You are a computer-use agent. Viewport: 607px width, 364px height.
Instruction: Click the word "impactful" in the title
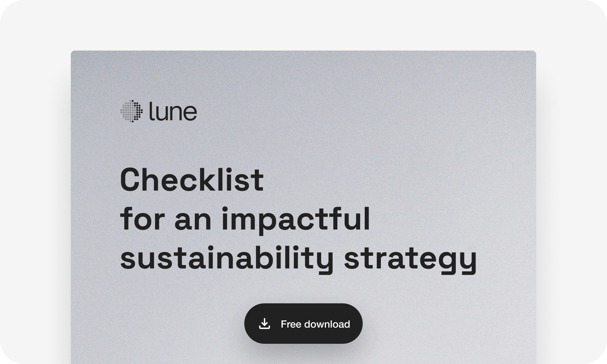(296, 219)
